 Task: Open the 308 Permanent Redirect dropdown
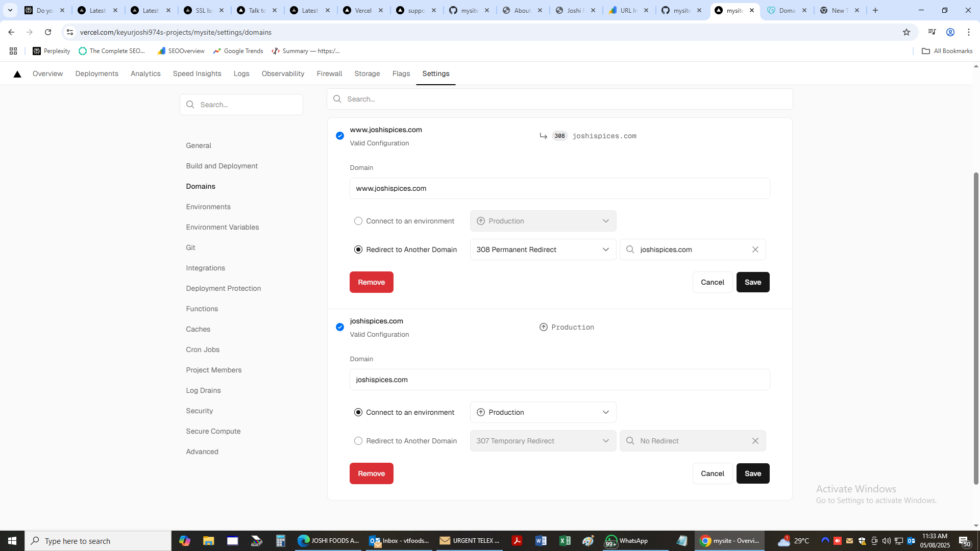tap(543, 249)
